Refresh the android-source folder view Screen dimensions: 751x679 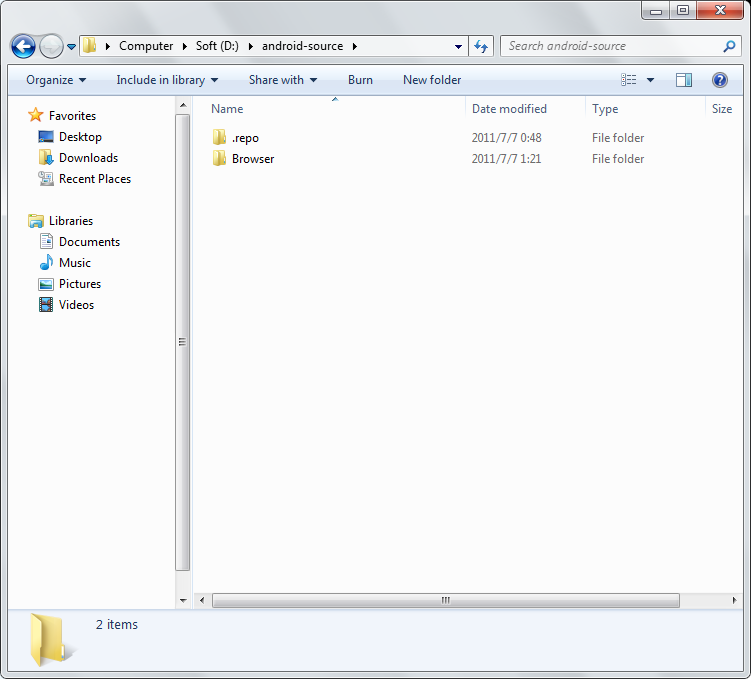point(481,46)
